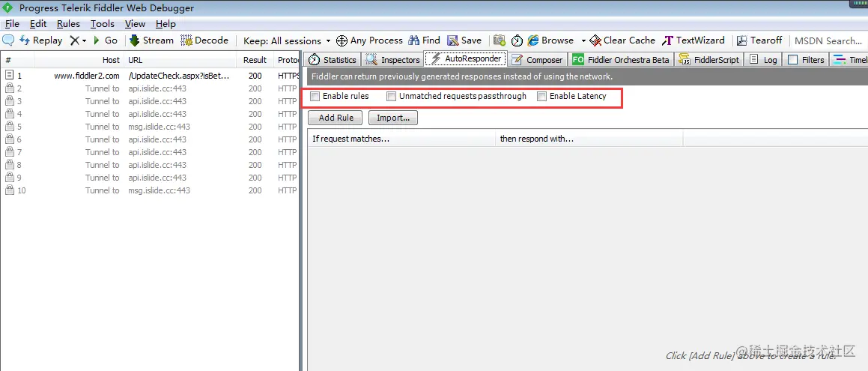This screenshot has height=371, width=868.
Task: Select the AutoResponder tab
Action: [466, 58]
